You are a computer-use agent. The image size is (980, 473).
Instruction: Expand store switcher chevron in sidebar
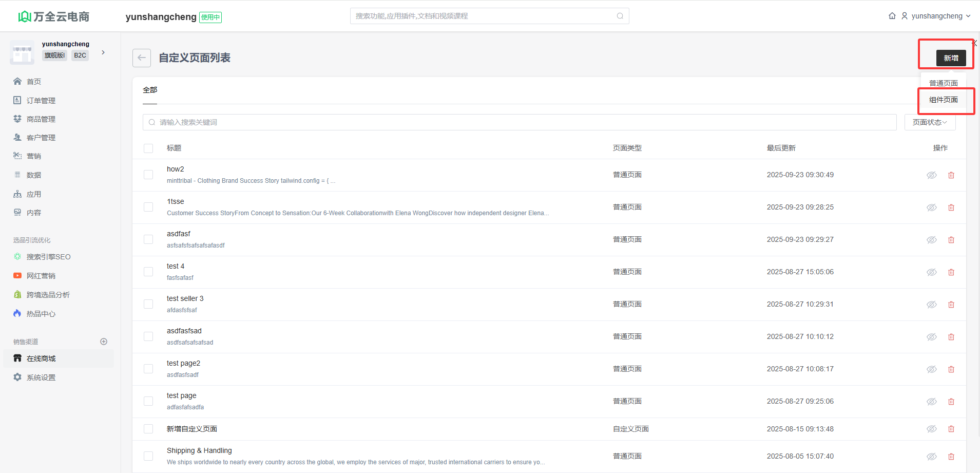(x=103, y=52)
